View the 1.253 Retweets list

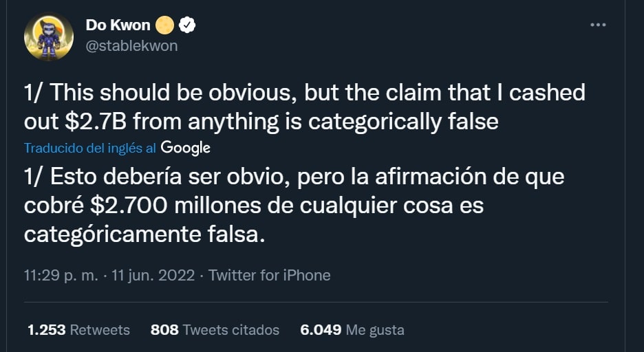(x=78, y=330)
